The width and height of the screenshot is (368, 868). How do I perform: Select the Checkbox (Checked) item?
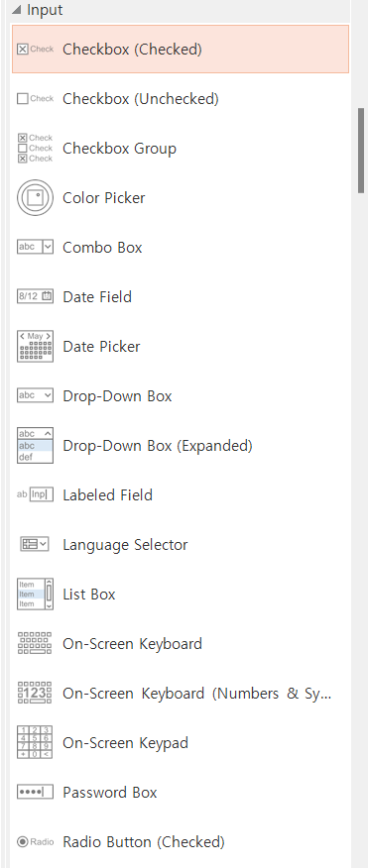pos(181,50)
